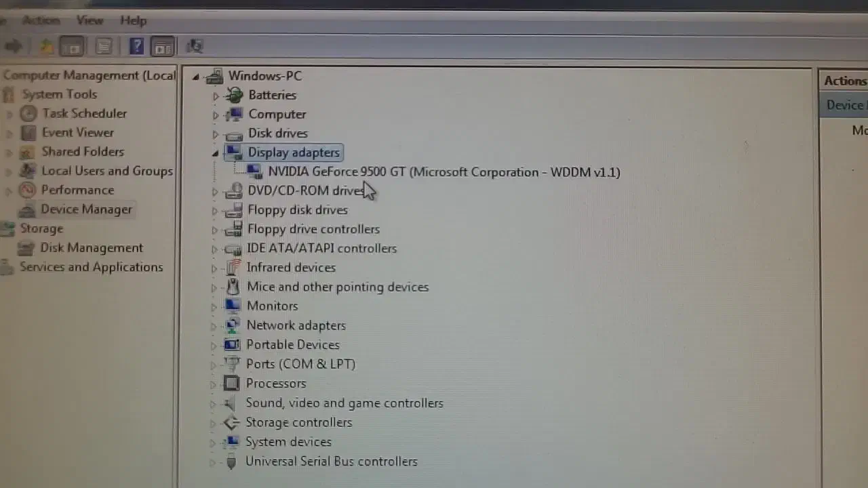
Task: Click the forward arrow toolbar button
Action: 13,46
